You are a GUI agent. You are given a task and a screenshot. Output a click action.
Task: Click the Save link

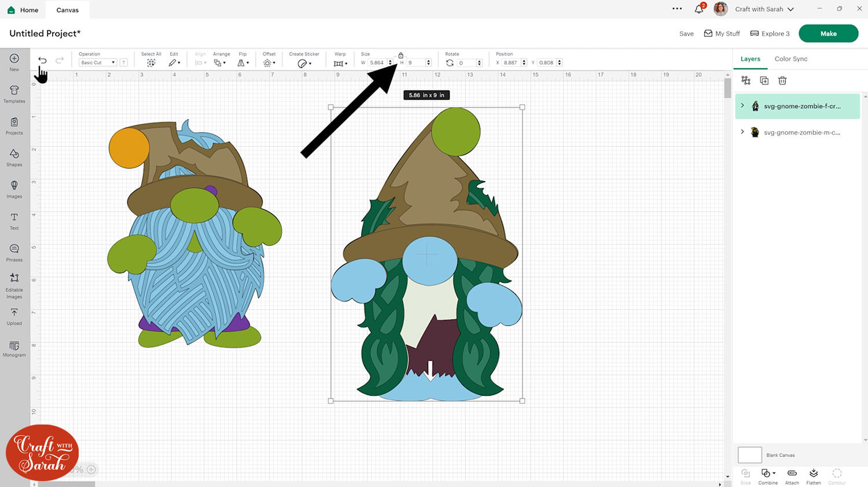(x=686, y=34)
